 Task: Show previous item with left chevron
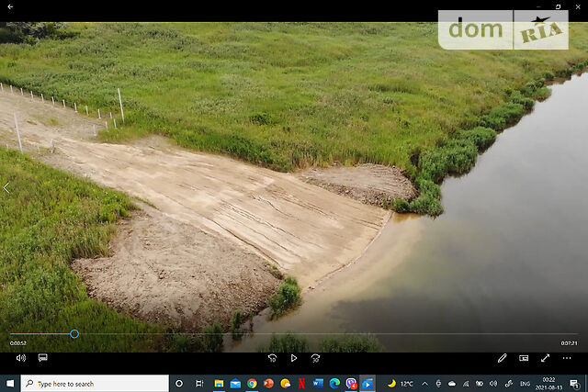7,188
